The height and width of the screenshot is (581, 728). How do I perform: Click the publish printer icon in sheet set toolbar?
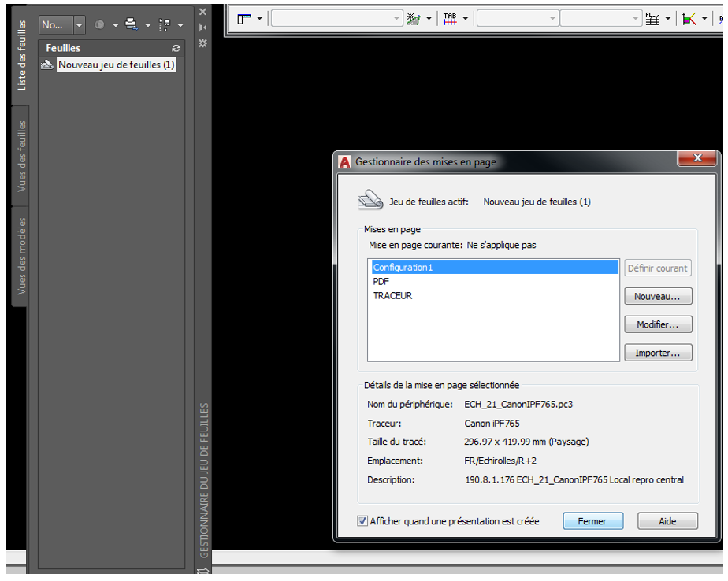(x=132, y=24)
